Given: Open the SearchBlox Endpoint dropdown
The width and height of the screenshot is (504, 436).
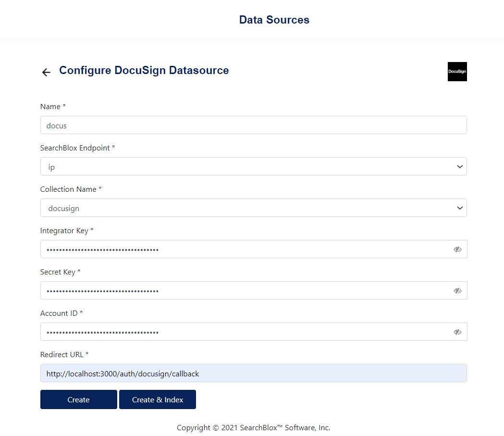Looking at the screenshot, I should point(253,166).
